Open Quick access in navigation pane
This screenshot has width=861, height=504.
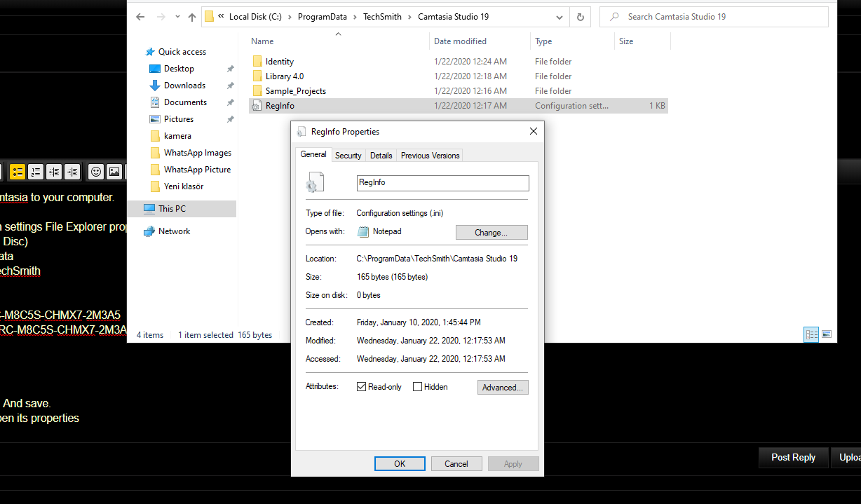click(182, 52)
